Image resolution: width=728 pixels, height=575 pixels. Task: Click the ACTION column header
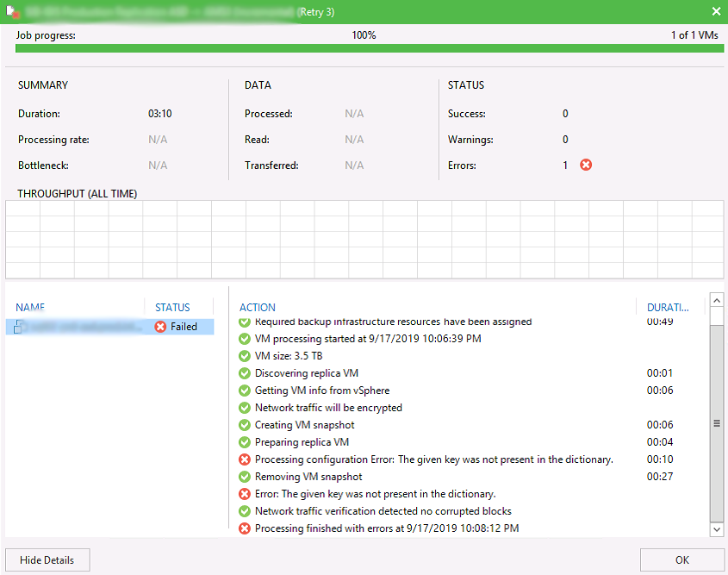point(258,307)
